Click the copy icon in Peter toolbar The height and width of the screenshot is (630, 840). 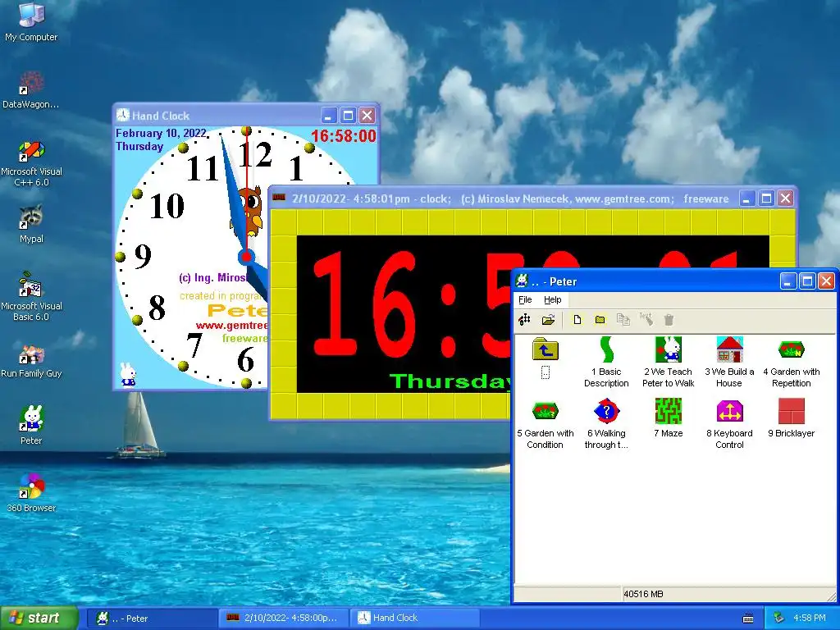(623, 320)
